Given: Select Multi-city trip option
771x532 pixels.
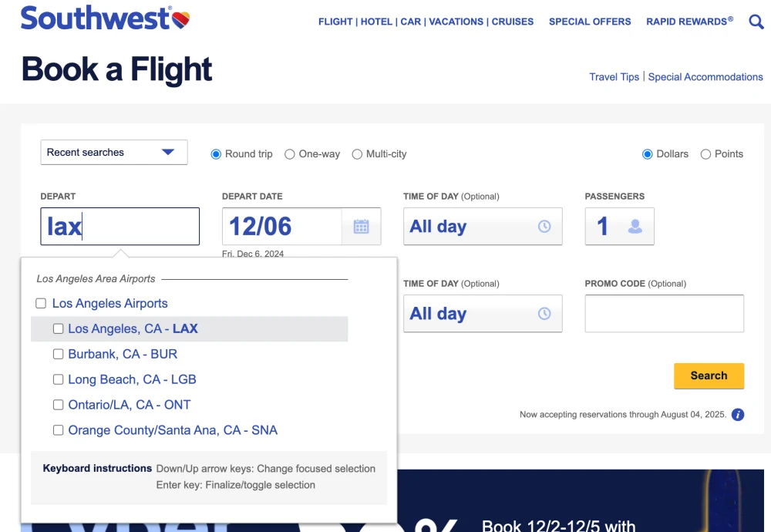Looking at the screenshot, I should [357, 154].
